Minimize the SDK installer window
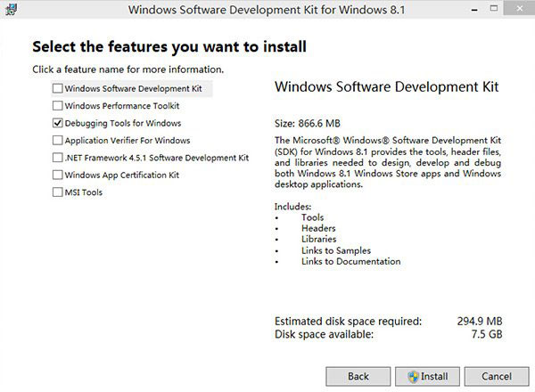535x392 pixels. (474, 10)
